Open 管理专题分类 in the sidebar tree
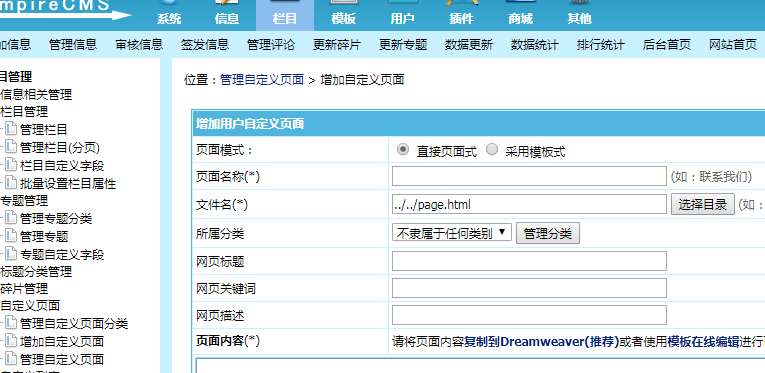765x373 pixels. [56, 218]
